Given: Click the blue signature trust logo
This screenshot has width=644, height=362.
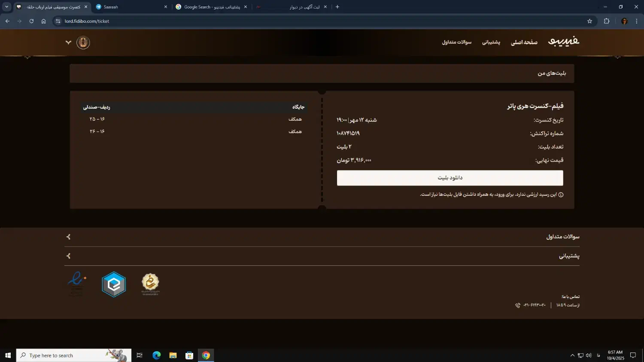Looking at the screenshot, I should click(x=77, y=283).
